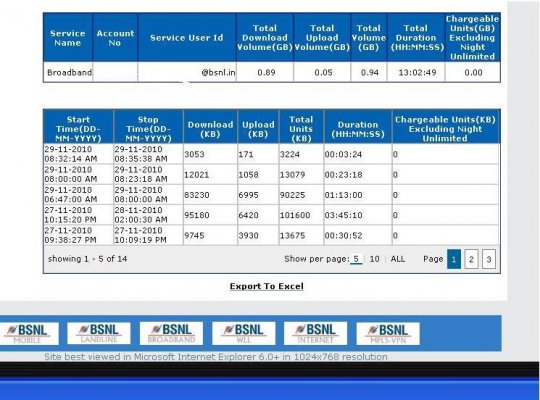Select the @bsnl.in Service User Id cell

click(187, 72)
